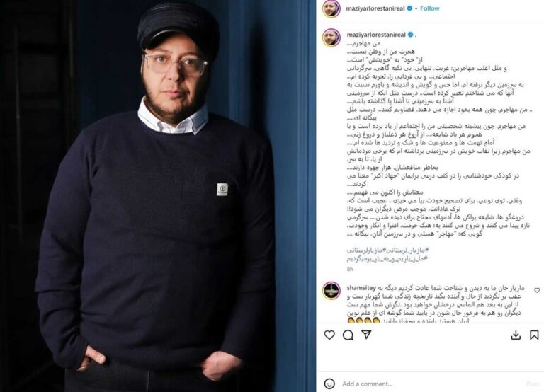The width and height of the screenshot is (544, 392).
Task: Save post with bookmark icon
Action: coord(534,335)
